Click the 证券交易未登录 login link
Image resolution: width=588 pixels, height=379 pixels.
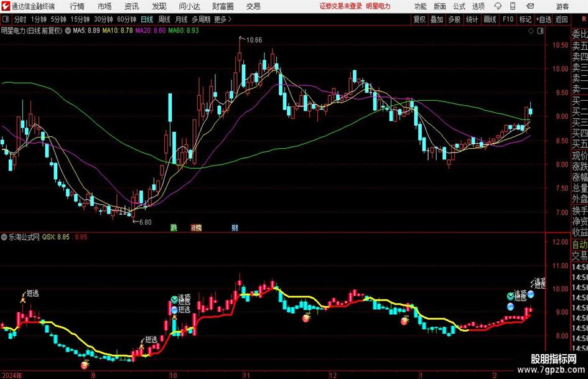341,6
